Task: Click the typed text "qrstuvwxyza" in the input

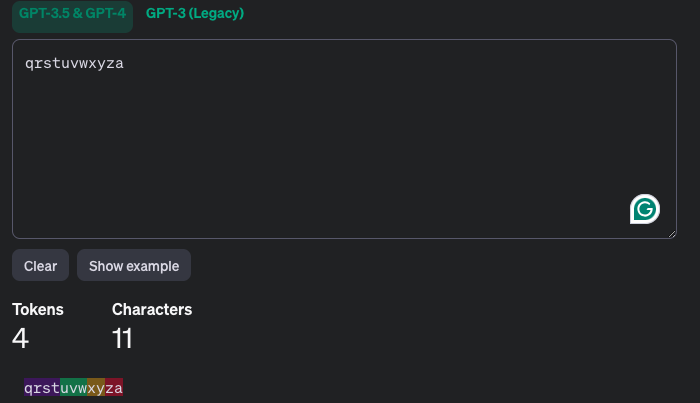Action: pos(74,64)
